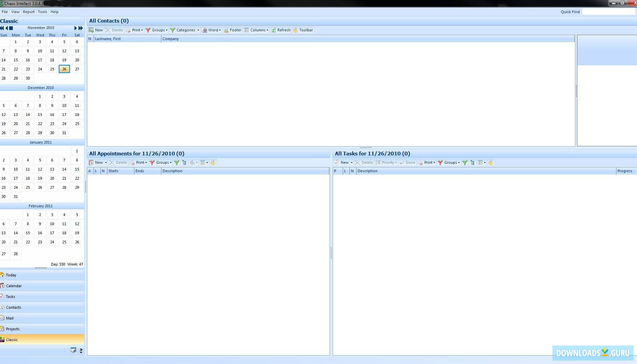Create a new contact with New

(96, 30)
